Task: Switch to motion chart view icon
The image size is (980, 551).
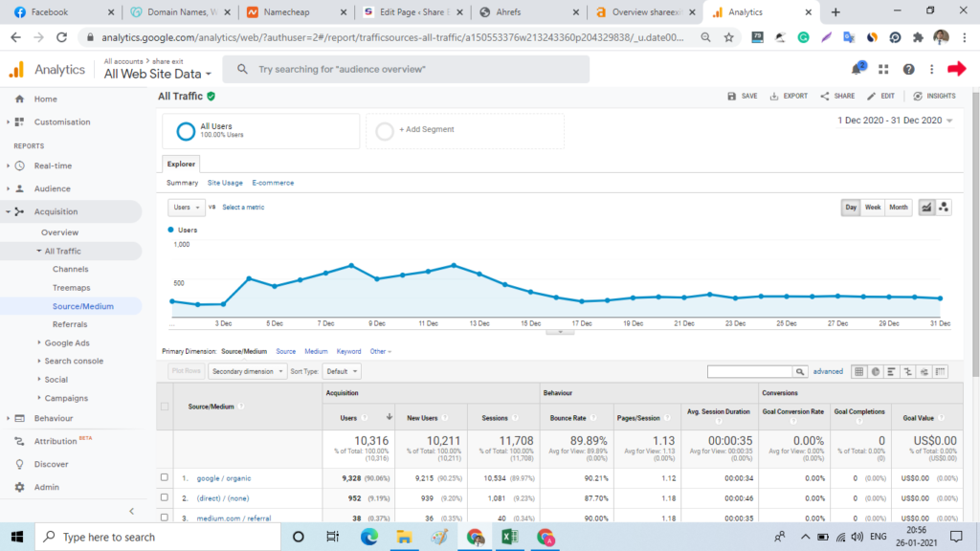Action: point(944,208)
